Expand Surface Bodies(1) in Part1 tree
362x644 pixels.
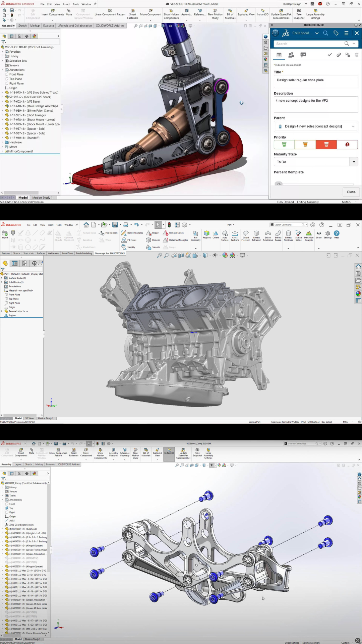click(2, 278)
